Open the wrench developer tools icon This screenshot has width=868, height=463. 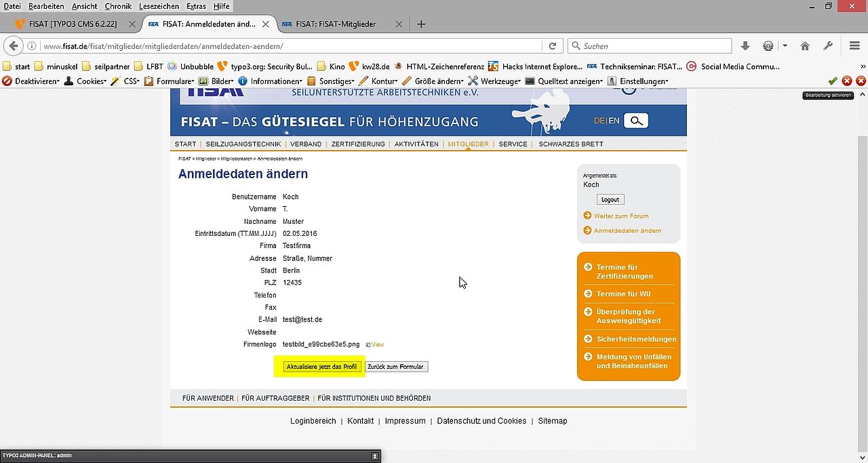tap(828, 46)
